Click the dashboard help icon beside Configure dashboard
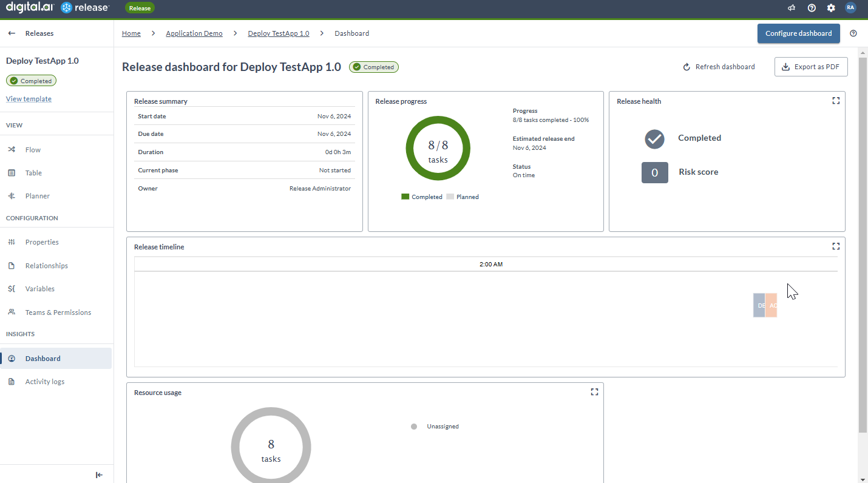The image size is (868, 483). [853, 33]
